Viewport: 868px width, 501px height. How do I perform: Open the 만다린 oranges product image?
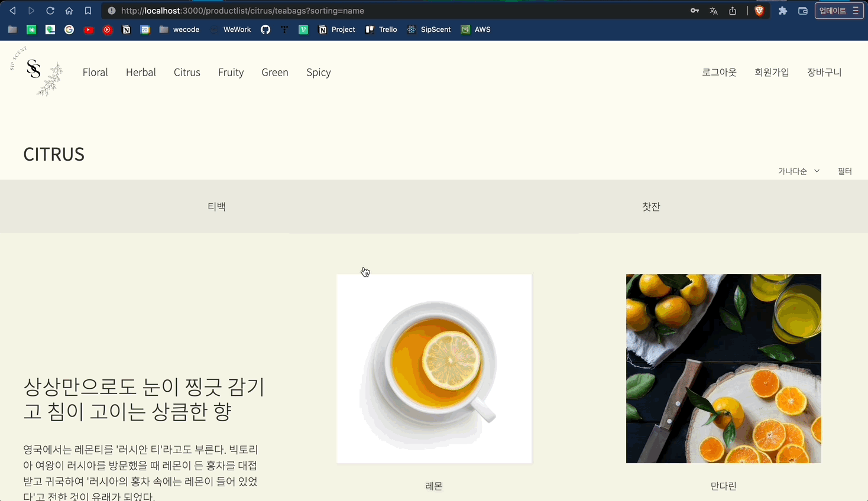coord(724,369)
